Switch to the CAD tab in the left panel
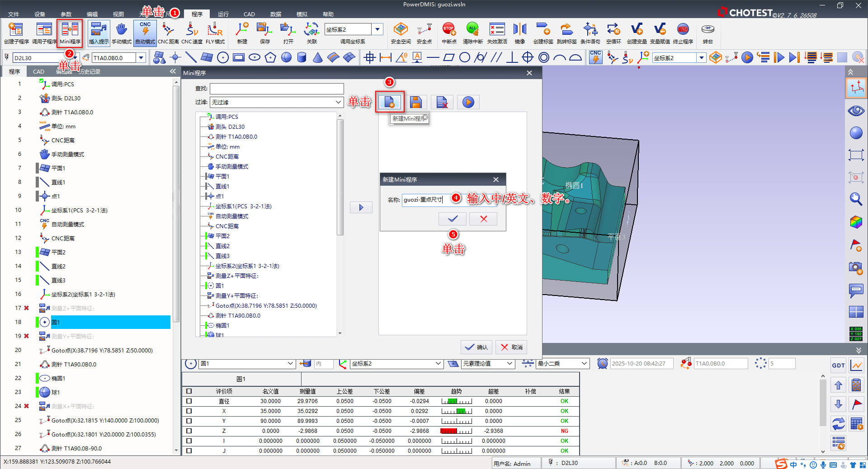868x469 pixels. [x=38, y=71]
